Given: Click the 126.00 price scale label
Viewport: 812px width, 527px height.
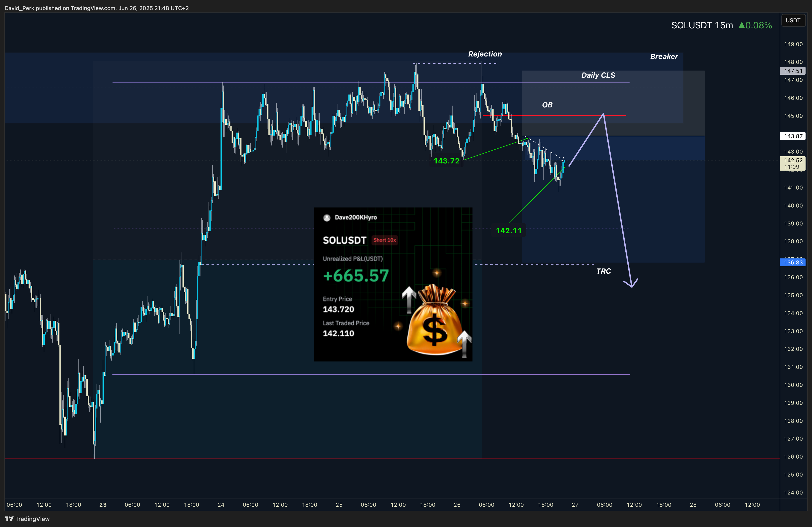Looking at the screenshot, I should [x=793, y=457].
